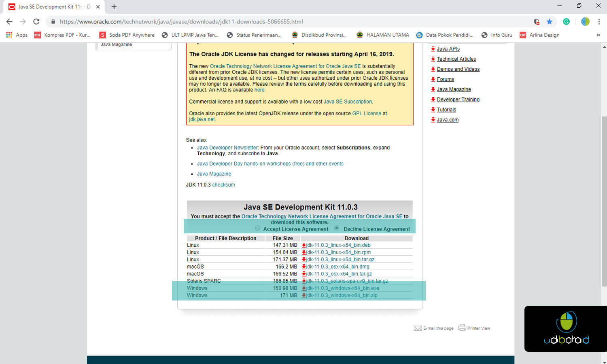Open Status Penerimaan bookmark

[254, 35]
